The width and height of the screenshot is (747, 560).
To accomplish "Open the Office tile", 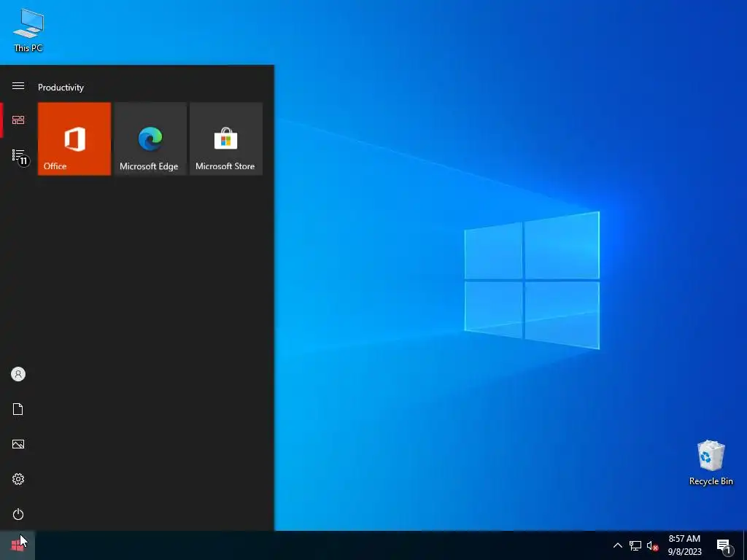I will pos(74,139).
